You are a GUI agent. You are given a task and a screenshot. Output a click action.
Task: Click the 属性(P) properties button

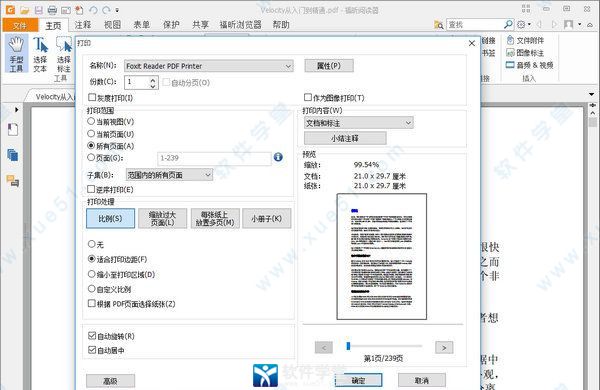click(329, 66)
